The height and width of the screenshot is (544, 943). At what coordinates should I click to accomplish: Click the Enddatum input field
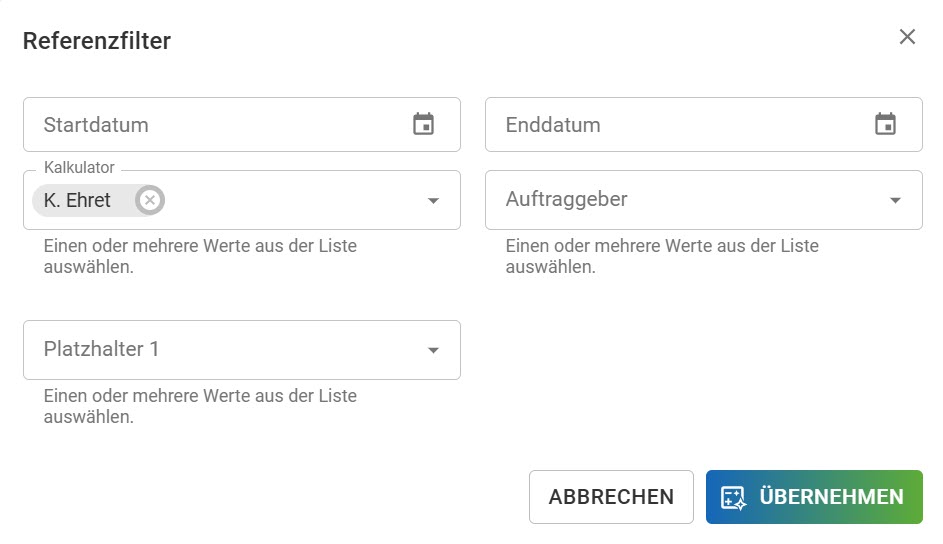704,124
